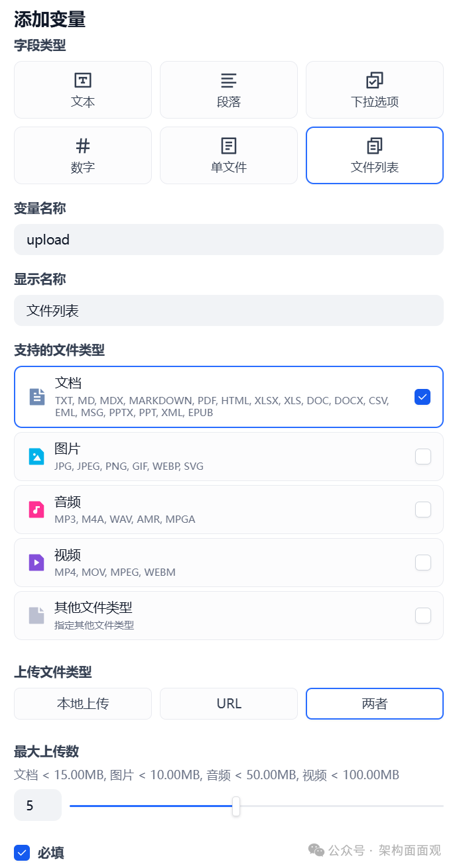Click the 图片 image file type icon

[x=36, y=456]
